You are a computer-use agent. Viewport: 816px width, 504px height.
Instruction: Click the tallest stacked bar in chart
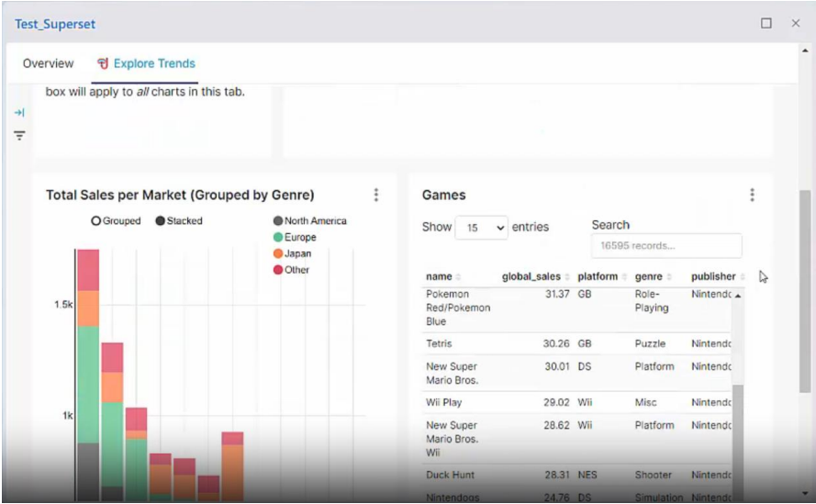(88, 375)
